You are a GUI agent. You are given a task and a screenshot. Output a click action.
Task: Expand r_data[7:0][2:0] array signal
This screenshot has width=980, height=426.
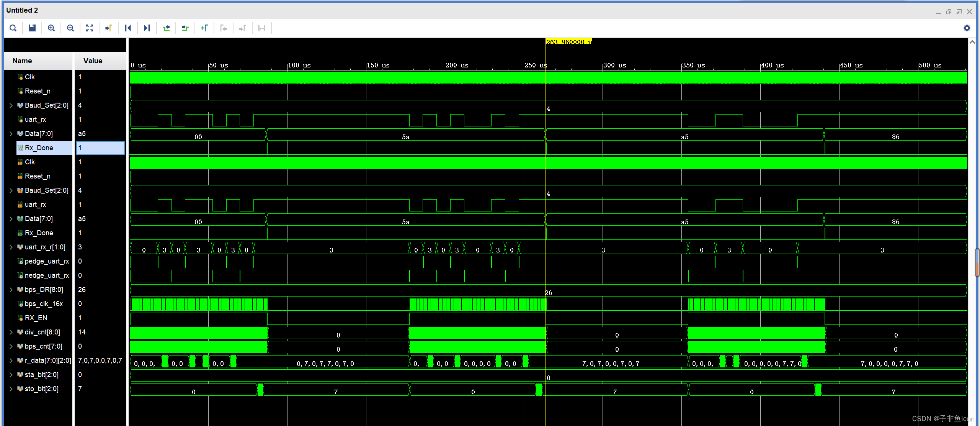tap(11, 360)
